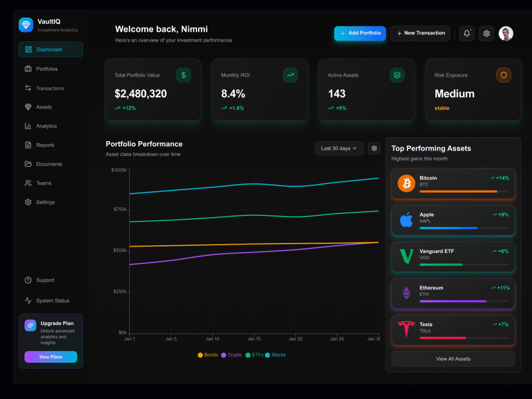Viewport: 532px width, 399px height.
Task: Click the Analytics bar chart icon
Action: [28, 126]
